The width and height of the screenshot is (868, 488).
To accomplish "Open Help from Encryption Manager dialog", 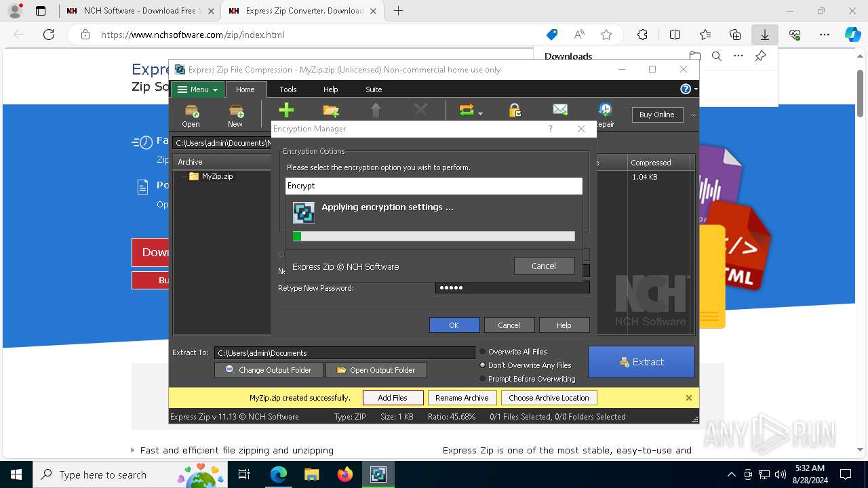I will [564, 325].
